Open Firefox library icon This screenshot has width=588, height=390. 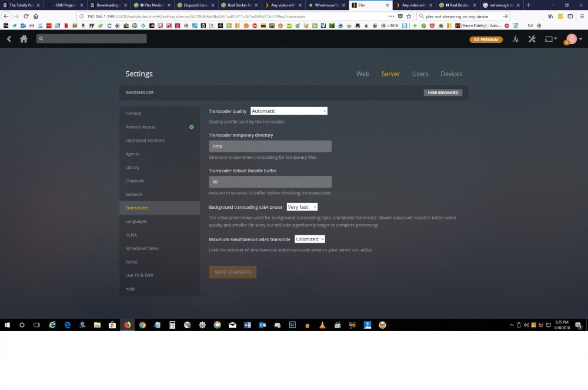pos(550,16)
